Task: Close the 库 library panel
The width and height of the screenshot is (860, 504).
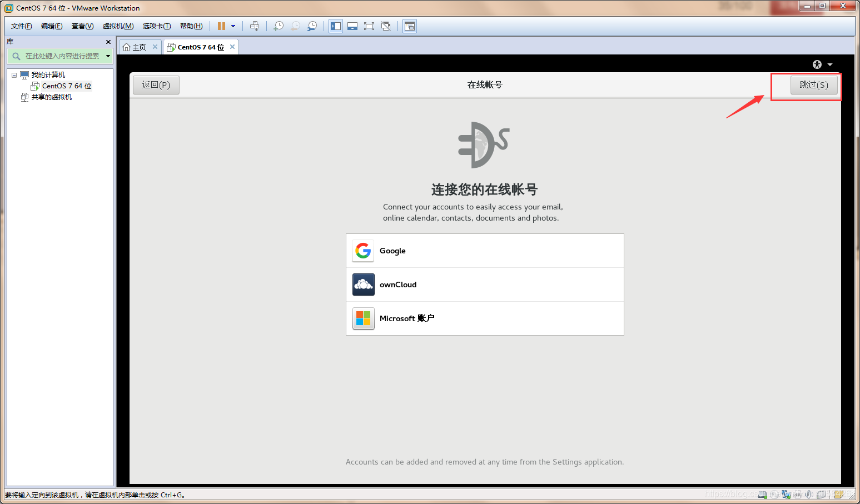Action: pos(108,42)
